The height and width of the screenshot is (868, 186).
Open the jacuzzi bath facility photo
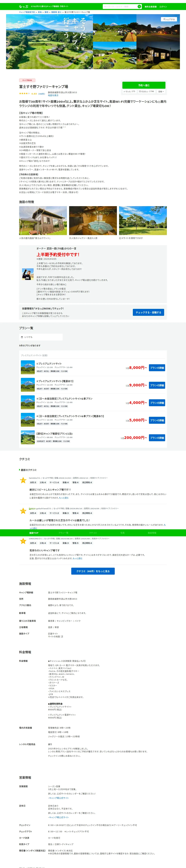93,221
